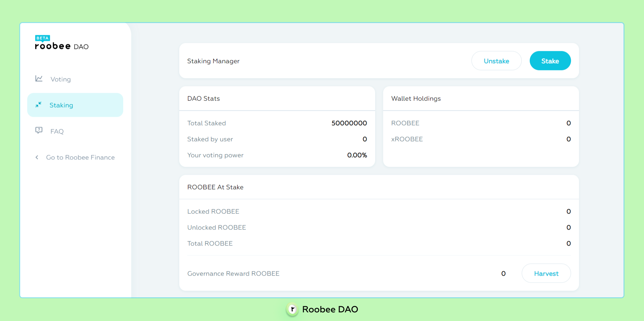This screenshot has width=644, height=321.
Task: Click the round Roobee caption icon
Action: tap(292, 309)
